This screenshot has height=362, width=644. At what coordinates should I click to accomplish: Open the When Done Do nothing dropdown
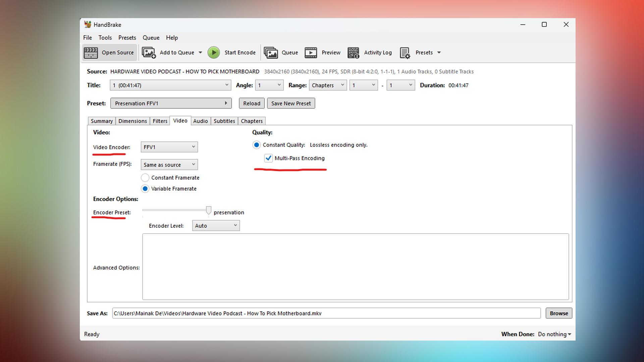coord(554,334)
